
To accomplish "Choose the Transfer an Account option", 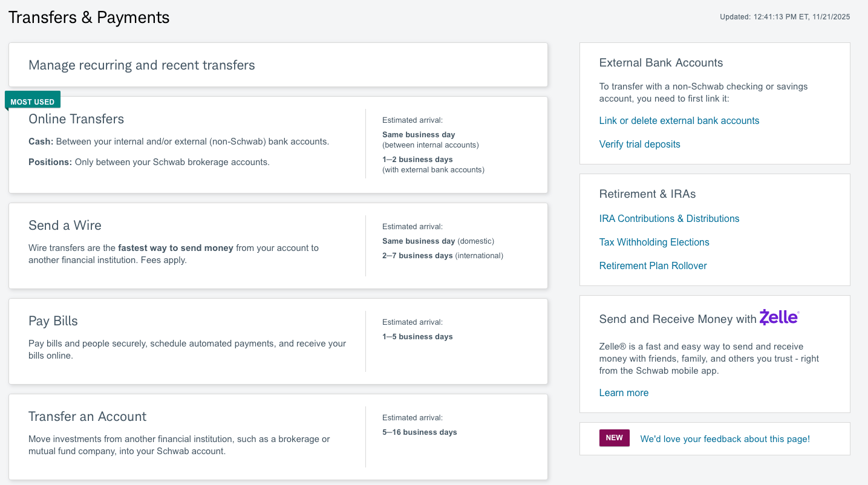I will (x=87, y=417).
